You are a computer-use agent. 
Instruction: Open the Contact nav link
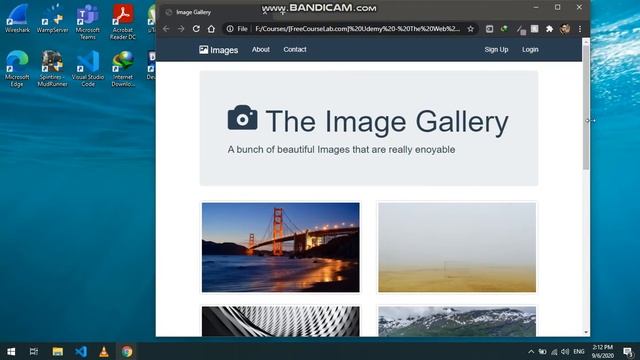click(x=295, y=49)
